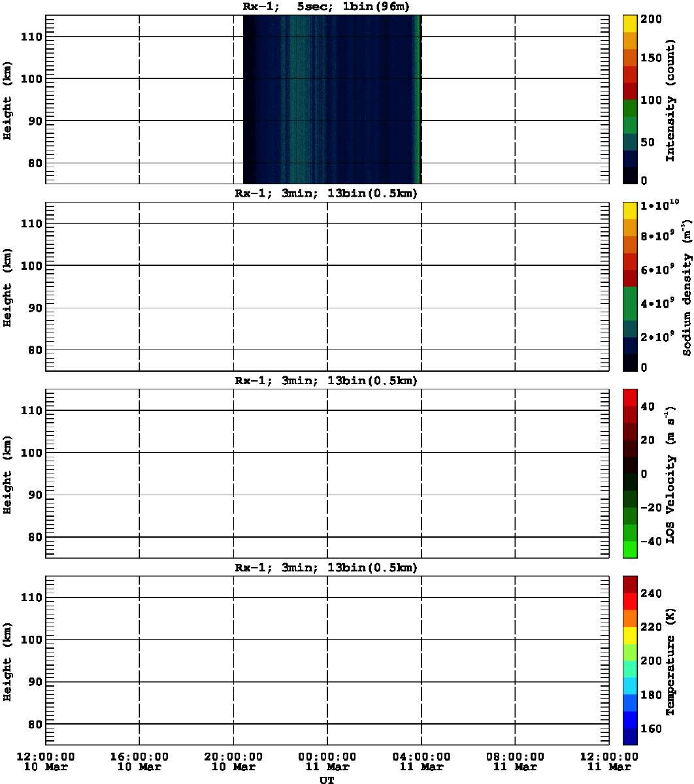Click the '200' tick on Intensity colorbar
The image size is (694, 784).
pyautogui.click(x=651, y=20)
